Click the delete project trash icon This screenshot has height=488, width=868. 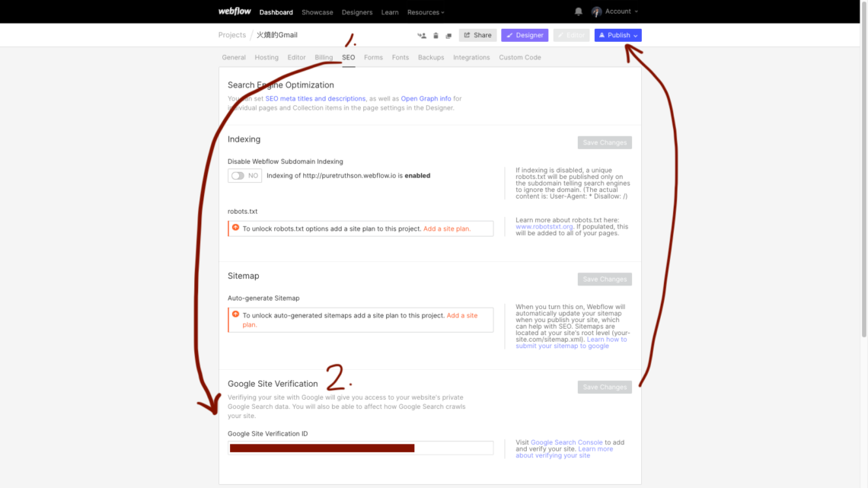pos(436,36)
